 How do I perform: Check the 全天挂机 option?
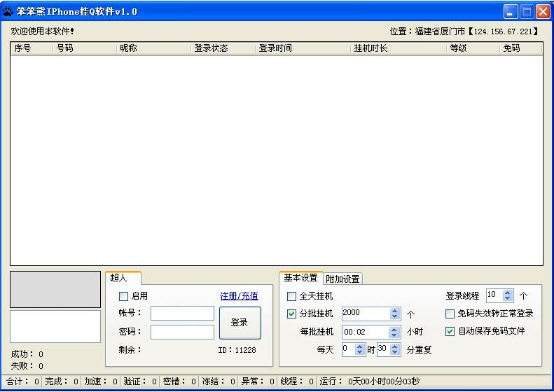click(292, 296)
